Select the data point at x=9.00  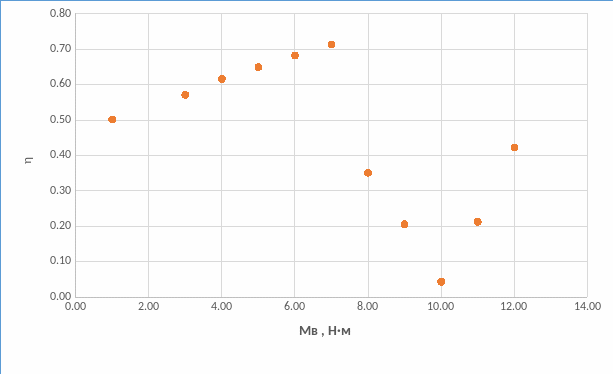(404, 224)
